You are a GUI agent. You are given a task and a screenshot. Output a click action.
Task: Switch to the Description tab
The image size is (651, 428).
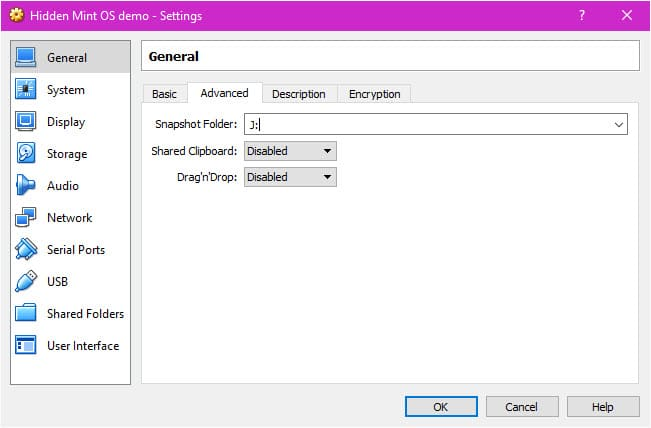click(299, 94)
